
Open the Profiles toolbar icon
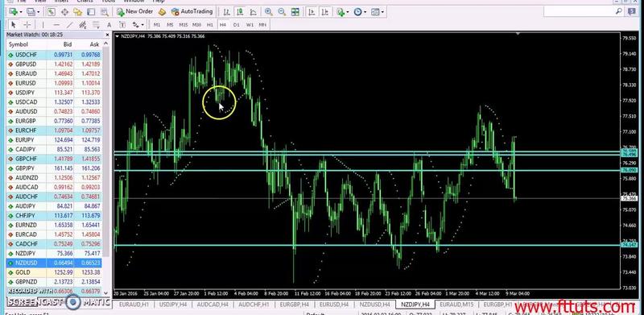pos(31,12)
